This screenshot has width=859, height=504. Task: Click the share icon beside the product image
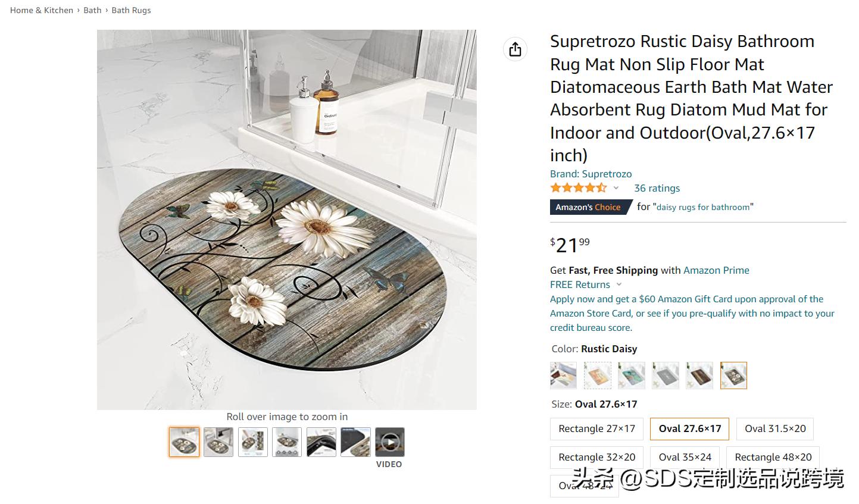(516, 49)
